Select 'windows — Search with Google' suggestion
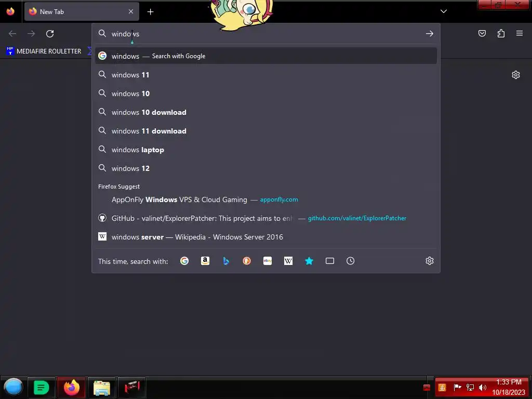Screen dimensions: 532x399 tap(266, 56)
